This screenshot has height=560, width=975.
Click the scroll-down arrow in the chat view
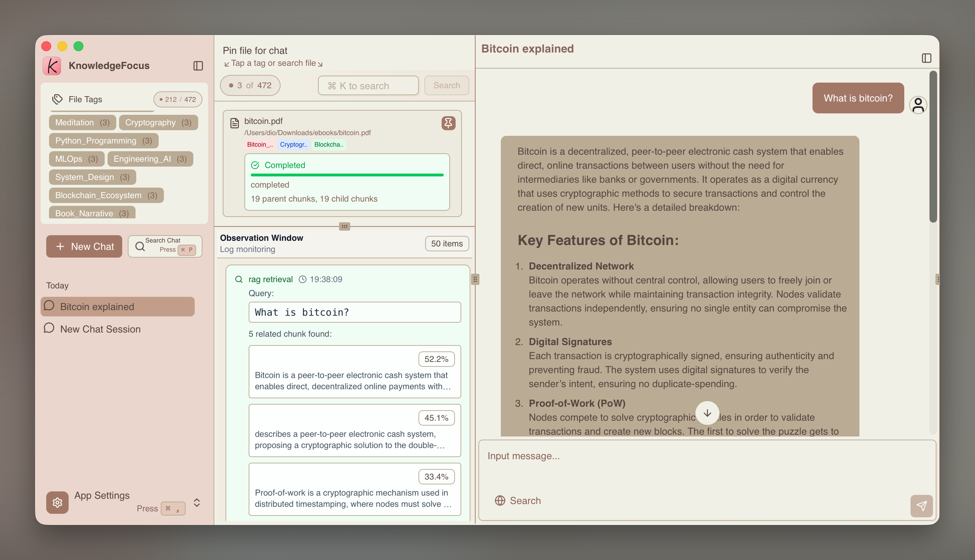point(707,413)
